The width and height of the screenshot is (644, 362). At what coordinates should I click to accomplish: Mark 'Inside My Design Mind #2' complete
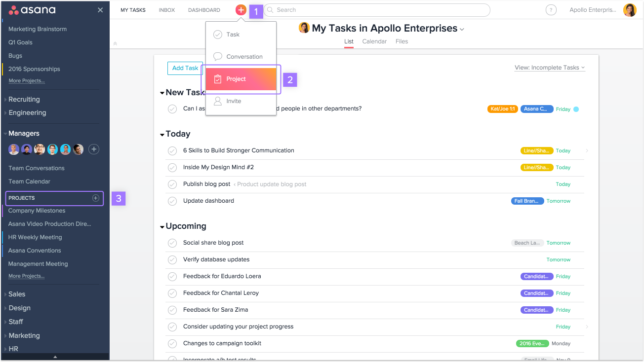click(172, 168)
